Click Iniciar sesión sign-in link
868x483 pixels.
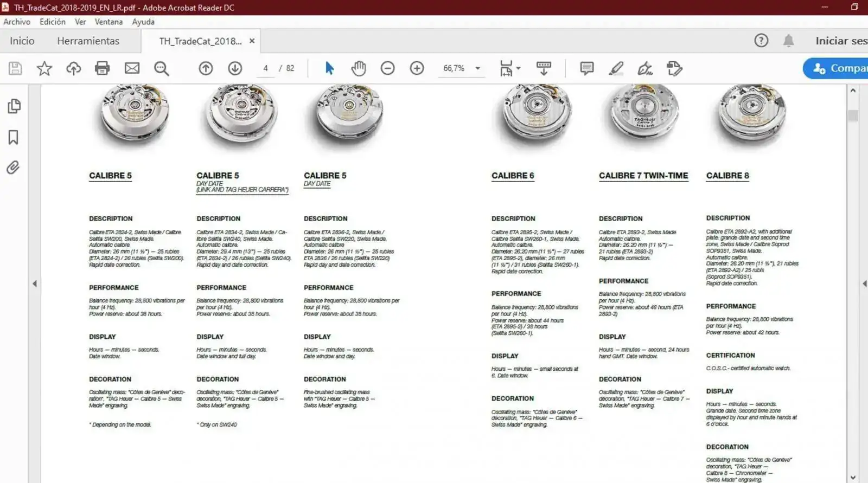coord(840,41)
